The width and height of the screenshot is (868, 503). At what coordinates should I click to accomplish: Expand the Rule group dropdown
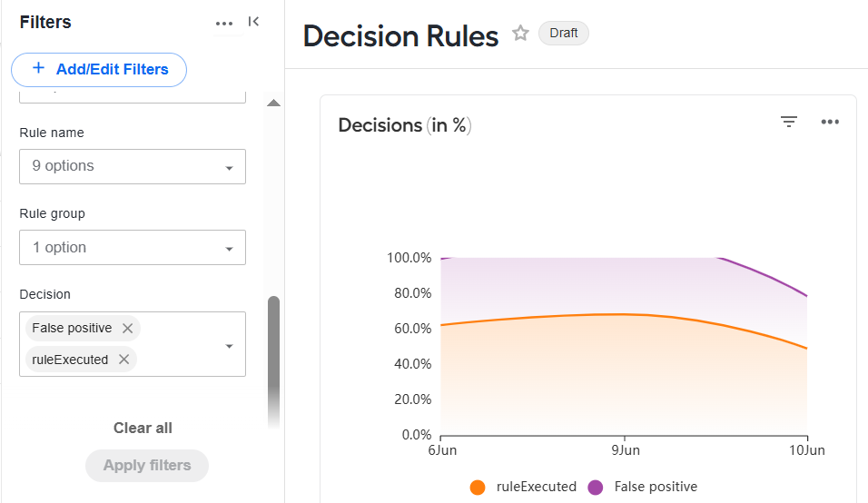tap(133, 247)
